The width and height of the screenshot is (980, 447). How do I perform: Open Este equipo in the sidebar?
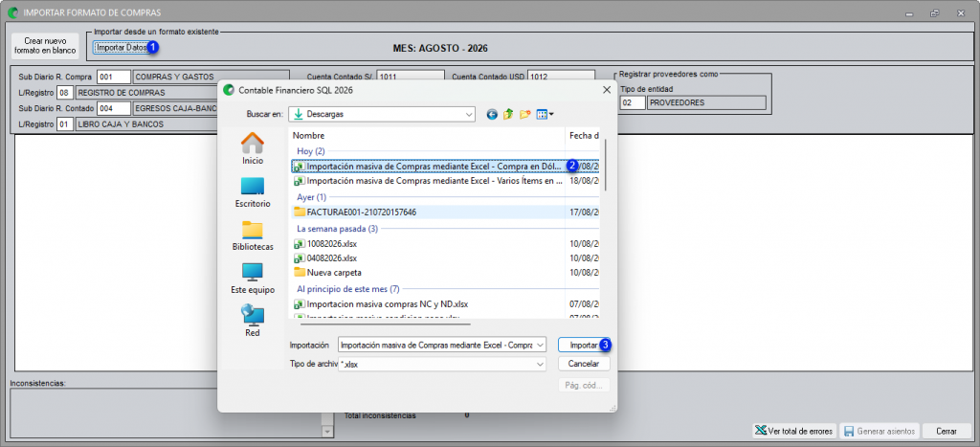253,279
